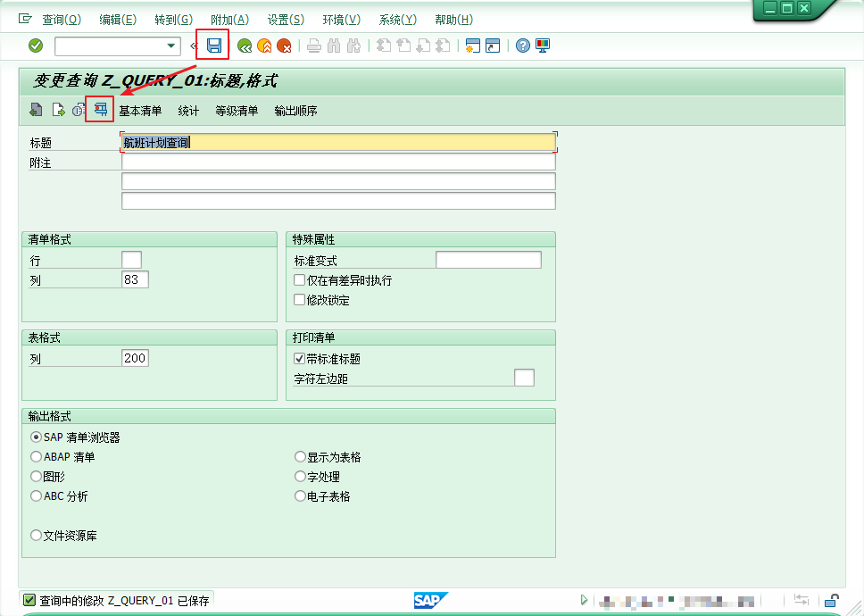This screenshot has height=616, width=864.
Task: Save the query with the diskette icon
Action: pos(214,46)
